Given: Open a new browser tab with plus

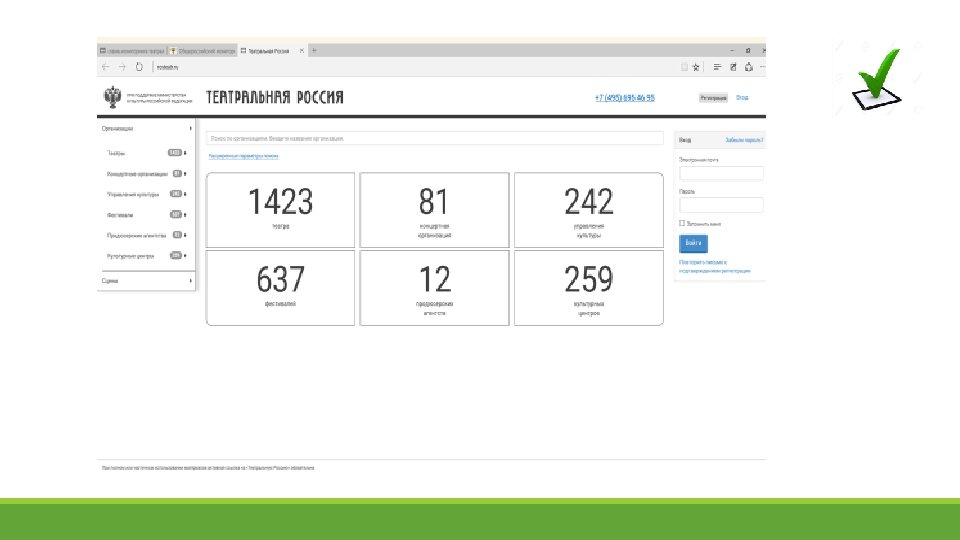Looking at the screenshot, I should [314, 51].
